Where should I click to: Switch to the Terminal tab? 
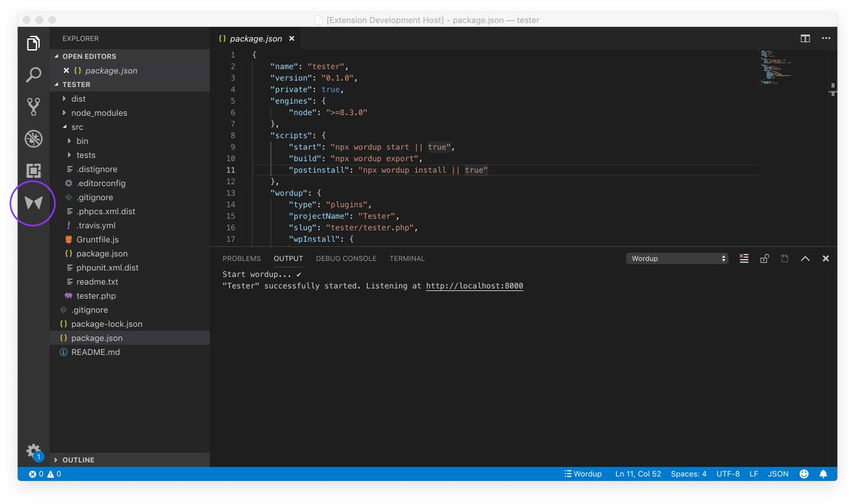click(407, 258)
